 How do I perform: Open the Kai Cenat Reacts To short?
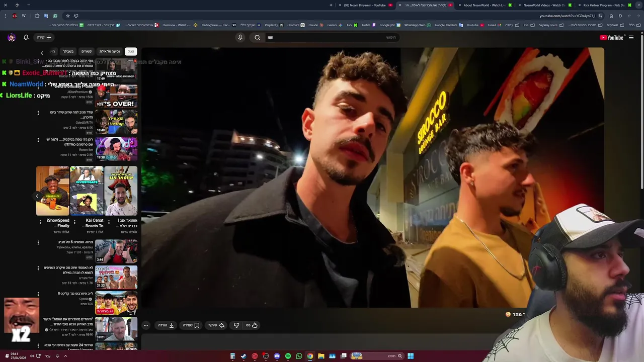pos(87,191)
